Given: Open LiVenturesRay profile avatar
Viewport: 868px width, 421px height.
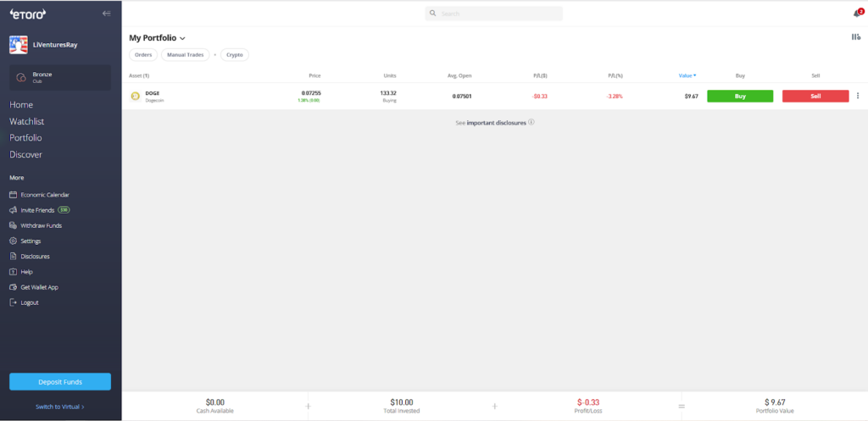Looking at the screenshot, I should click(x=19, y=45).
